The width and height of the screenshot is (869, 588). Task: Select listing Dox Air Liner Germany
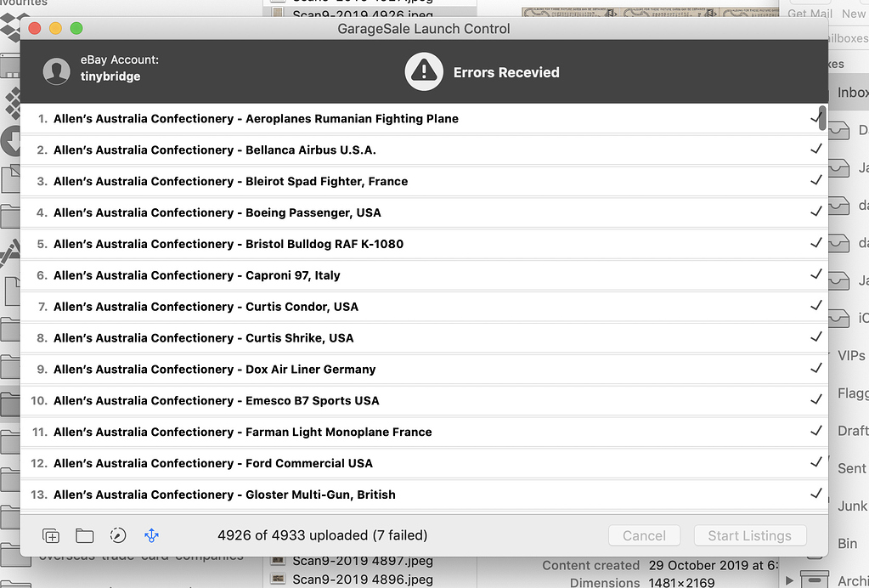424,369
